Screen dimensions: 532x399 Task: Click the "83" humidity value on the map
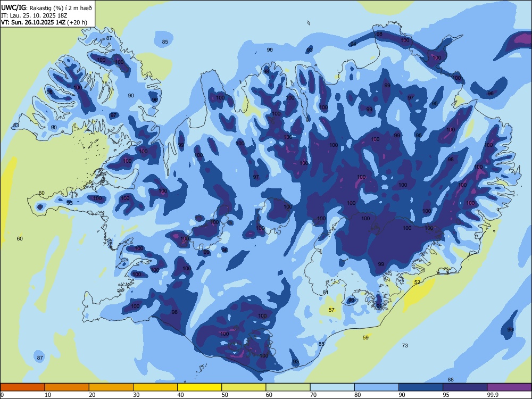16,126
